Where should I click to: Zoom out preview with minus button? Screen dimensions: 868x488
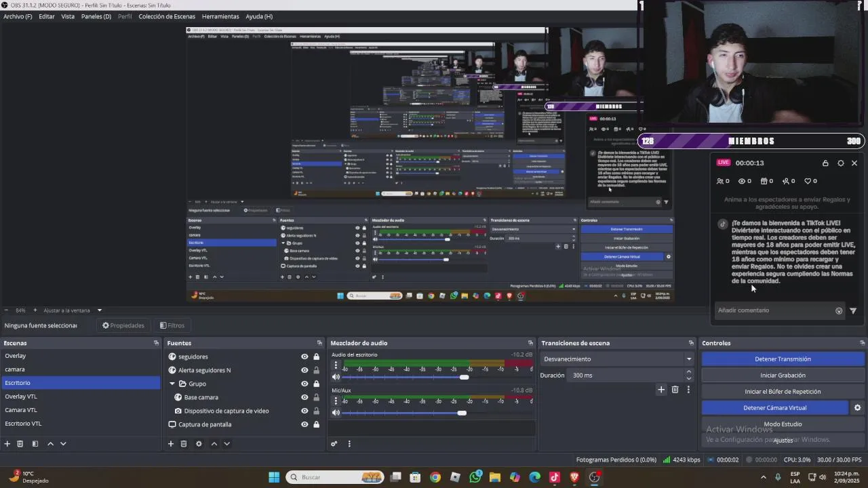point(6,310)
